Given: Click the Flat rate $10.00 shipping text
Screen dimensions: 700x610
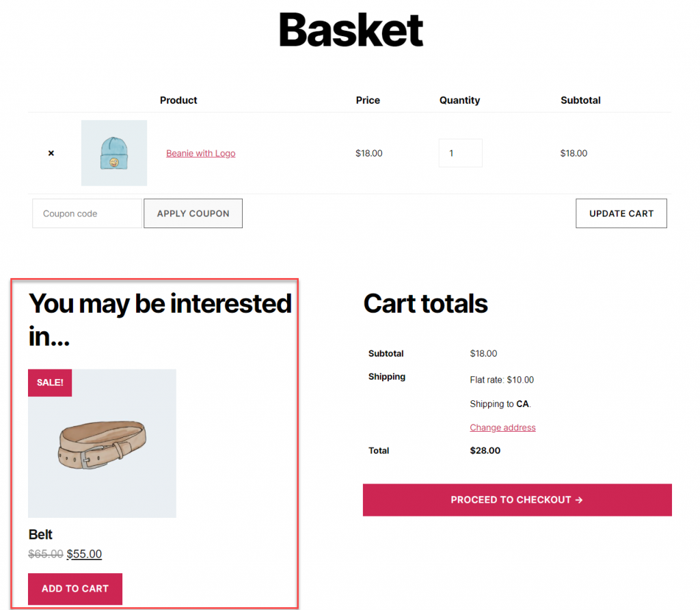Looking at the screenshot, I should pyautogui.click(x=502, y=380).
